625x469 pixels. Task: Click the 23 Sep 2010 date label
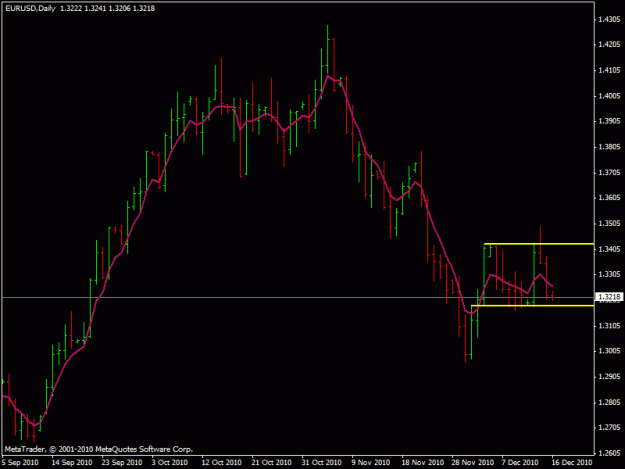pos(122,463)
